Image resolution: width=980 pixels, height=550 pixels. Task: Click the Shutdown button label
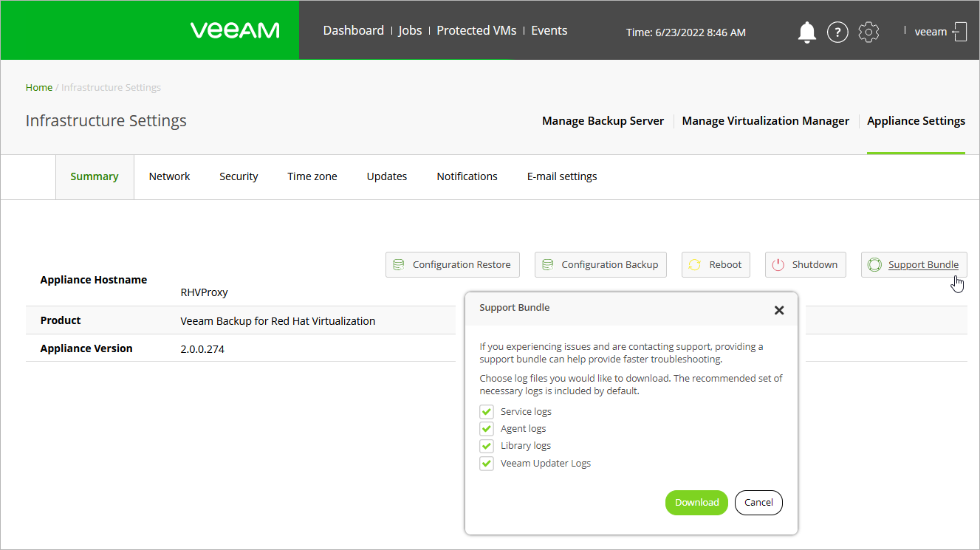815,265
